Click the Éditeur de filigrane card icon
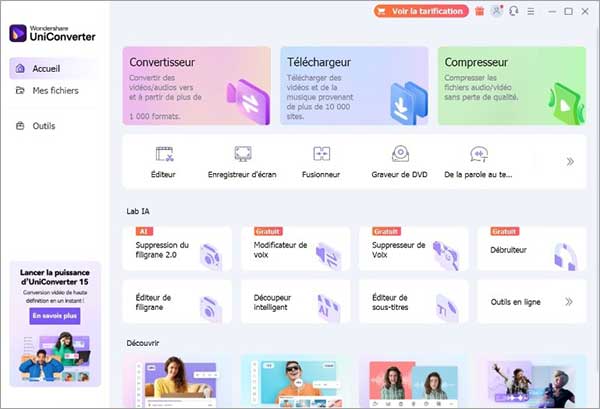The width and height of the screenshot is (600, 409). [x=211, y=309]
